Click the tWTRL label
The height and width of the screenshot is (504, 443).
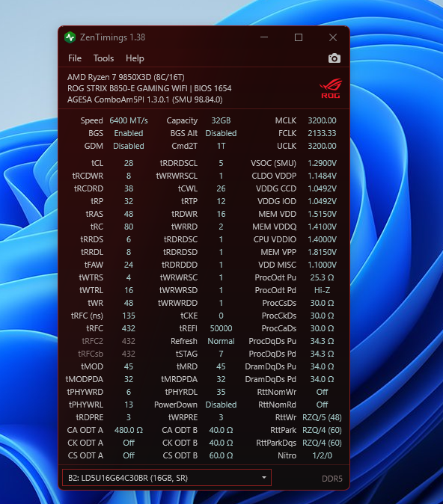coord(91,290)
